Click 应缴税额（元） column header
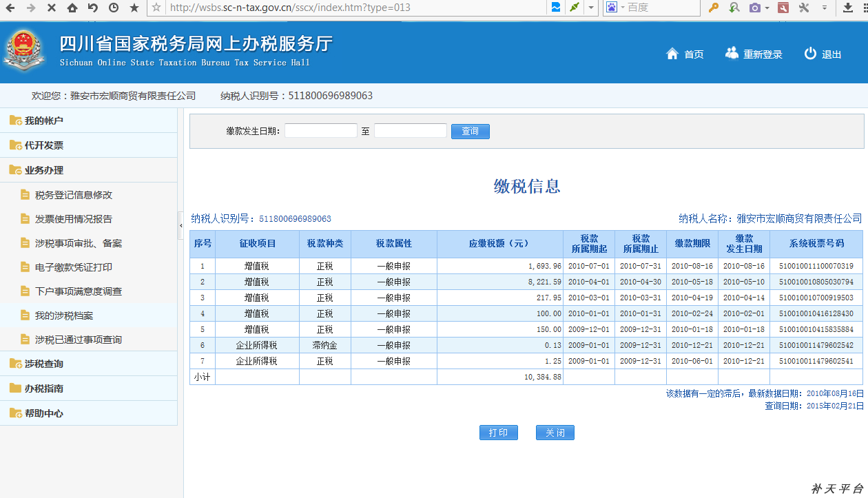The width and height of the screenshot is (868, 498). (x=500, y=244)
